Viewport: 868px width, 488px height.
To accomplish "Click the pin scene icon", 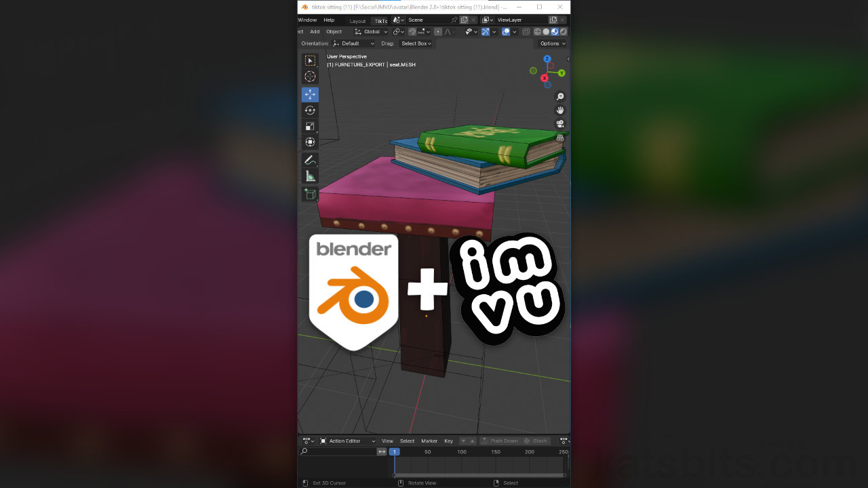I will (x=454, y=20).
